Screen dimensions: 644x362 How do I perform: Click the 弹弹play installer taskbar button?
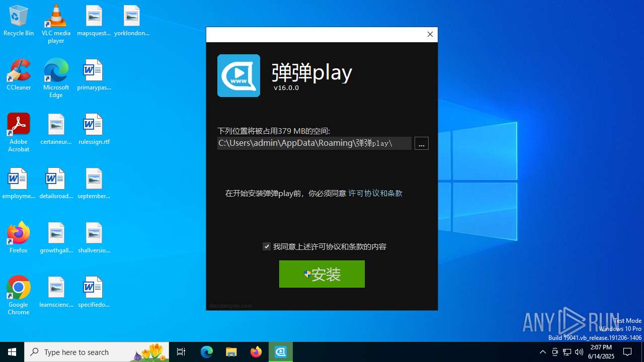(281, 352)
